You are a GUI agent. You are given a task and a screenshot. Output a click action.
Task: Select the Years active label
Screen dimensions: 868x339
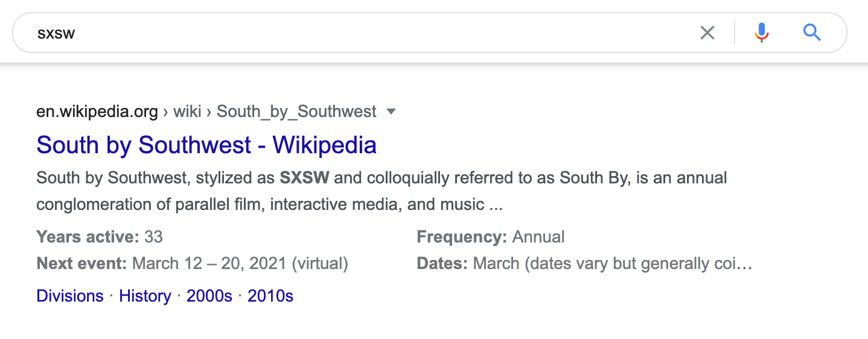pyautogui.click(x=88, y=236)
